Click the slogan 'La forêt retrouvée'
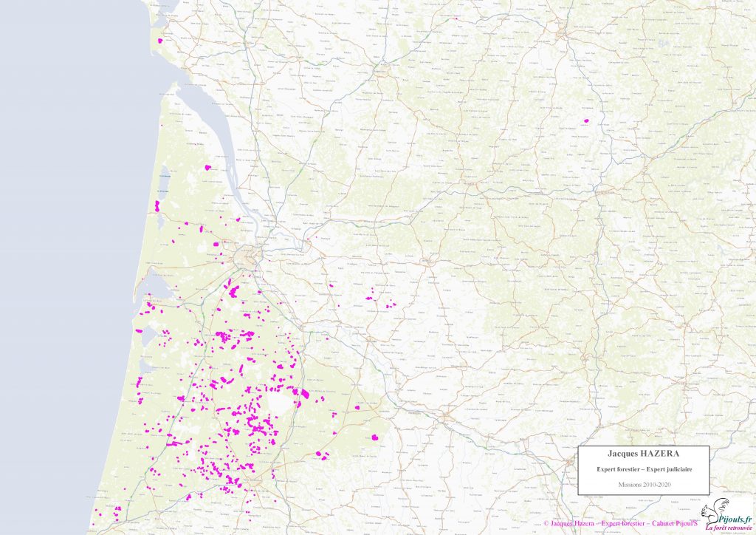756x535 pixels. coord(730,529)
